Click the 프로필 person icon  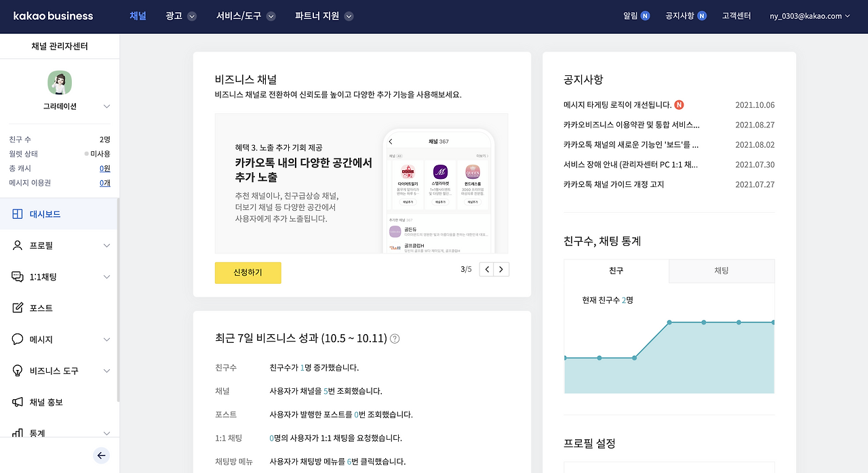[18, 245]
